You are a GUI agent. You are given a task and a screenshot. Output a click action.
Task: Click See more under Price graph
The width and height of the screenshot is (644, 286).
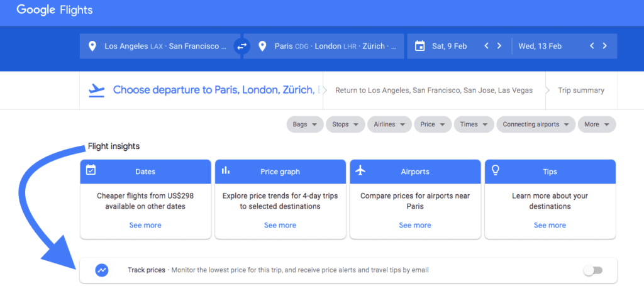coord(280,225)
